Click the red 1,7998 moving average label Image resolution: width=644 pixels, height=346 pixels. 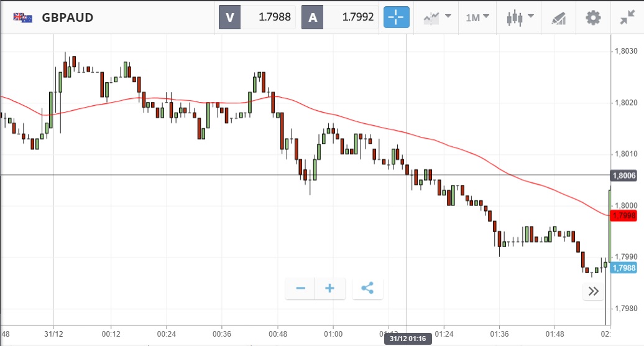click(x=623, y=216)
